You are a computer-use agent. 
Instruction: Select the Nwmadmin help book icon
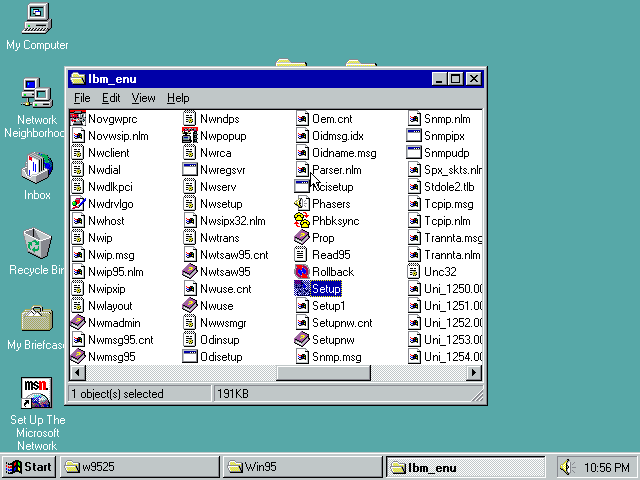[x=78, y=323]
